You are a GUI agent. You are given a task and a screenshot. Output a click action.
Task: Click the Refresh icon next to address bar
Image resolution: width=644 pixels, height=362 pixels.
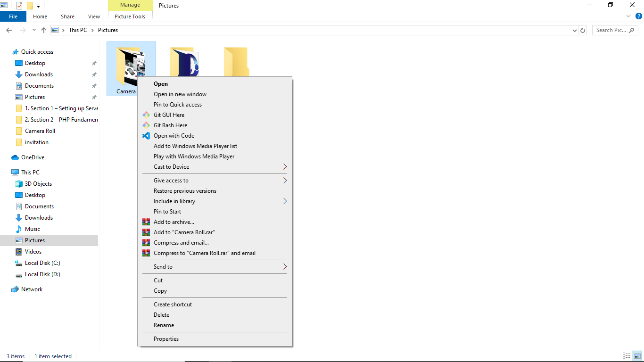tap(583, 30)
